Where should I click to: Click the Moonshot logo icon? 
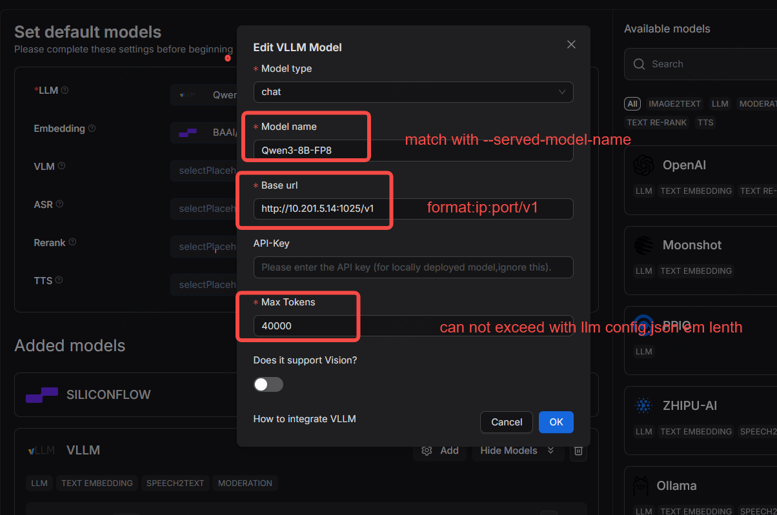click(x=643, y=245)
